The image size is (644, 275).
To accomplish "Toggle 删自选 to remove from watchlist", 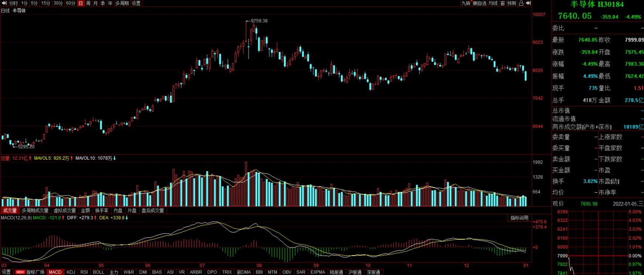I will click(x=480, y=3).
